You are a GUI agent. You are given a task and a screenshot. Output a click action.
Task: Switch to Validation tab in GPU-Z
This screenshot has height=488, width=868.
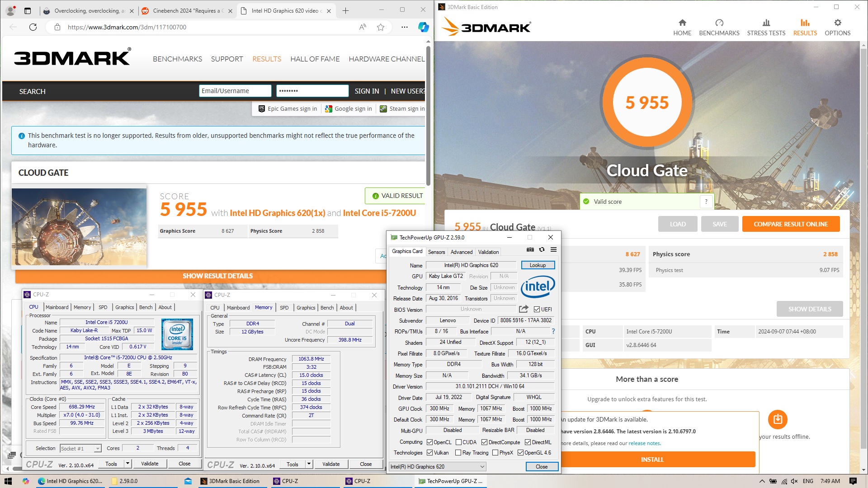pos(488,252)
